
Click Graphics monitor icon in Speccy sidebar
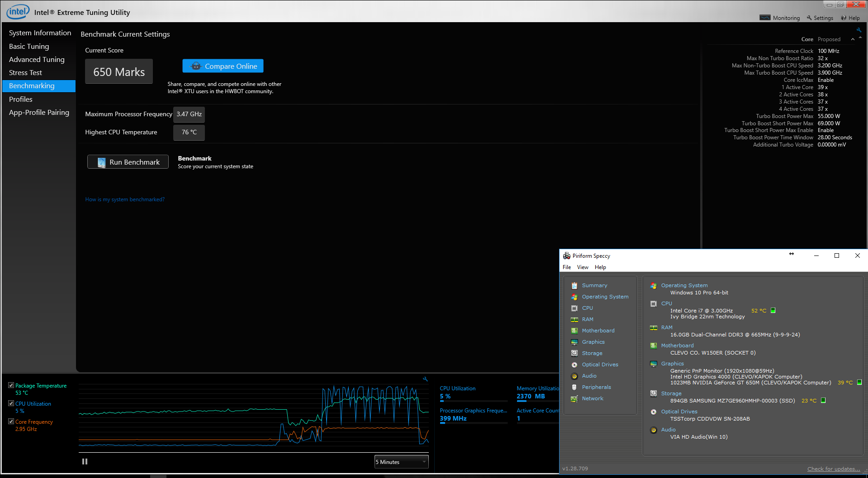574,342
